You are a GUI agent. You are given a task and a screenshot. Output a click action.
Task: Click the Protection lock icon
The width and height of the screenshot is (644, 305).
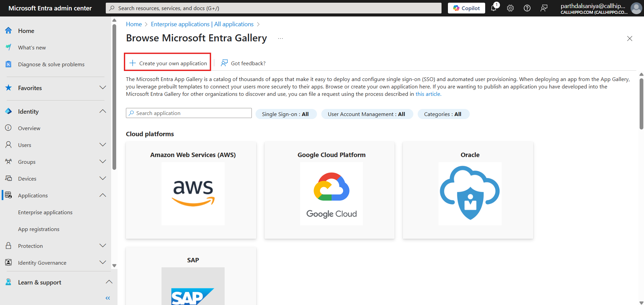pyautogui.click(x=9, y=246)
